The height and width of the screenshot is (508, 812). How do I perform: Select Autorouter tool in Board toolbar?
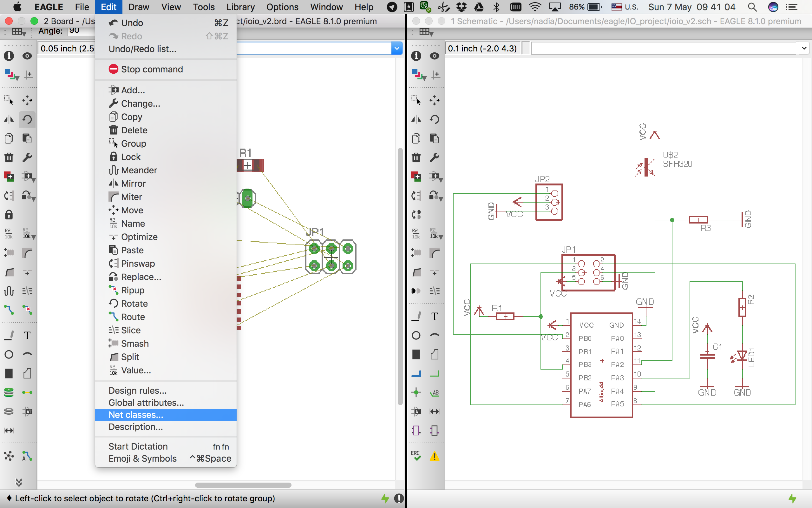(27, 456)
